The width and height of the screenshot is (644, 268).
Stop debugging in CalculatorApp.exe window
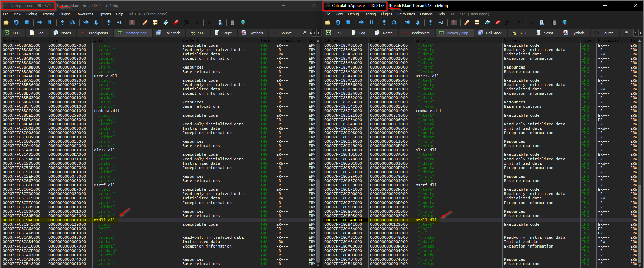(348, 23)
